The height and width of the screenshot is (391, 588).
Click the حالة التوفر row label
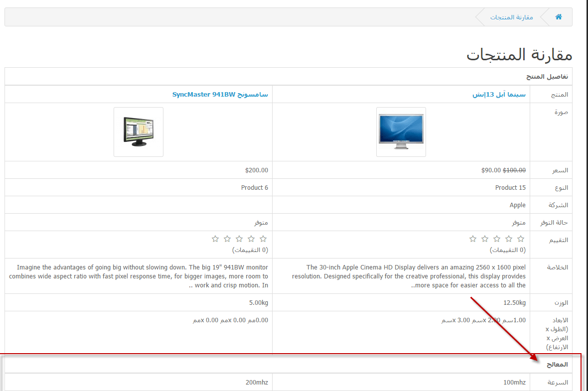554,223
